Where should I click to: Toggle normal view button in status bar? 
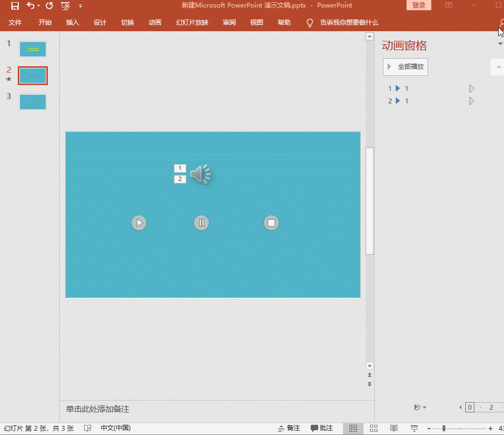pyautogui.click(x=353, y=428)
